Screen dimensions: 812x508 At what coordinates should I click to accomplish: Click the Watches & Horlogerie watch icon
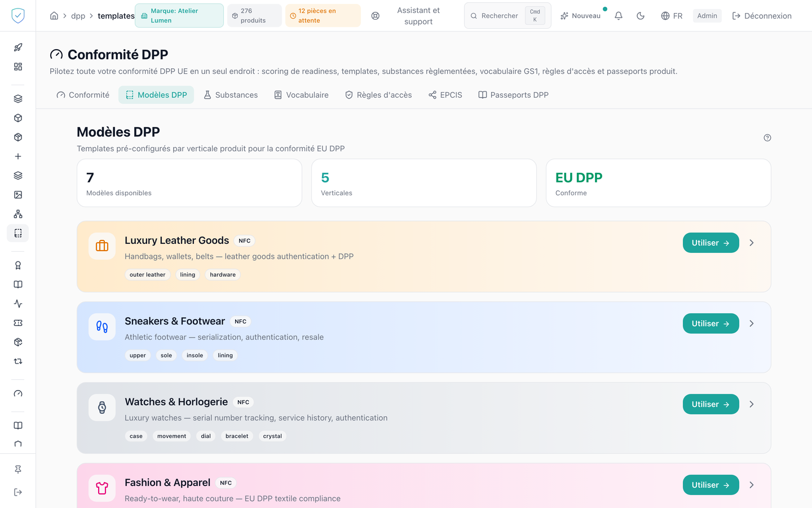[102, 408]
